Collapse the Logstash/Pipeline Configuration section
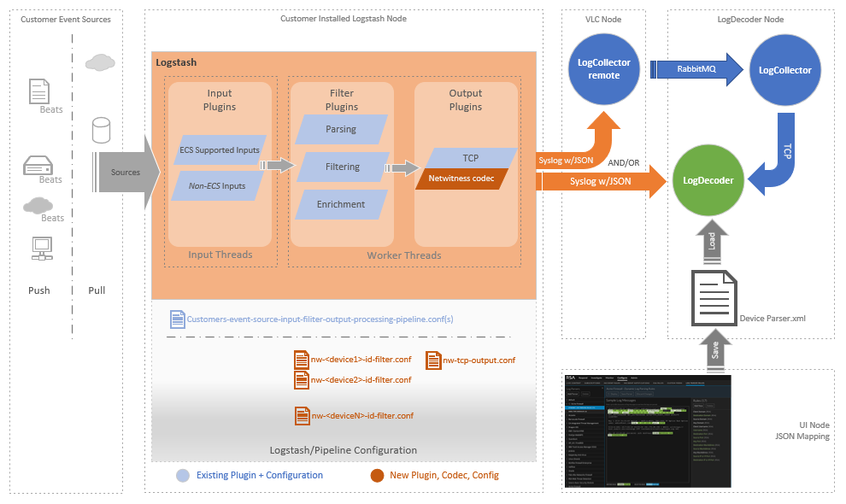This screenshot has height=504, width=846. (x=345, y=449)
